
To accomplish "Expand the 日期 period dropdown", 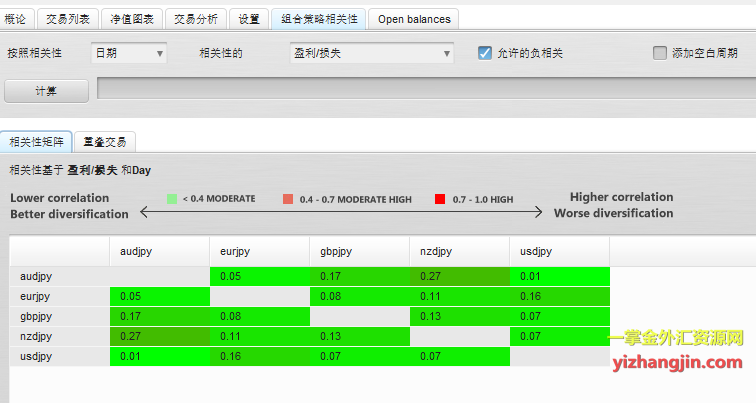I will [129, 53].
